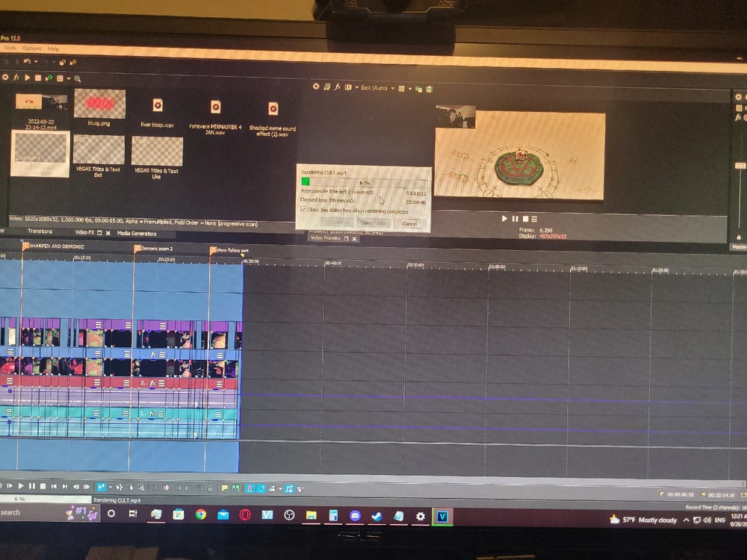
Task: Pause playback in the video preview window
Action: [x=515, y=219]
